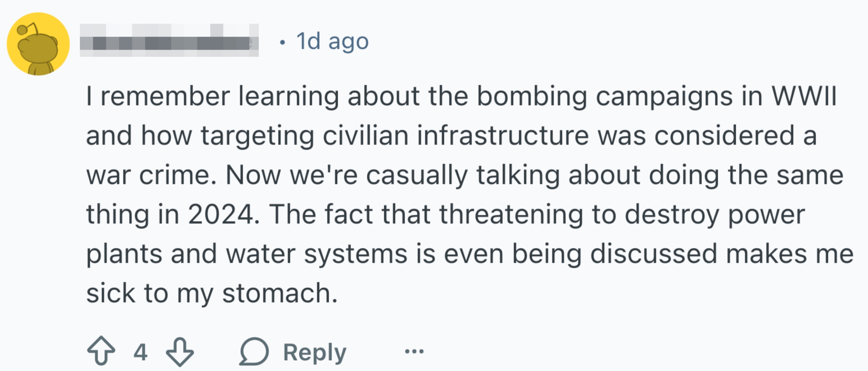Click the vote score showing 4
Screen dimensions: 868x371
click(x=140, y=352)
